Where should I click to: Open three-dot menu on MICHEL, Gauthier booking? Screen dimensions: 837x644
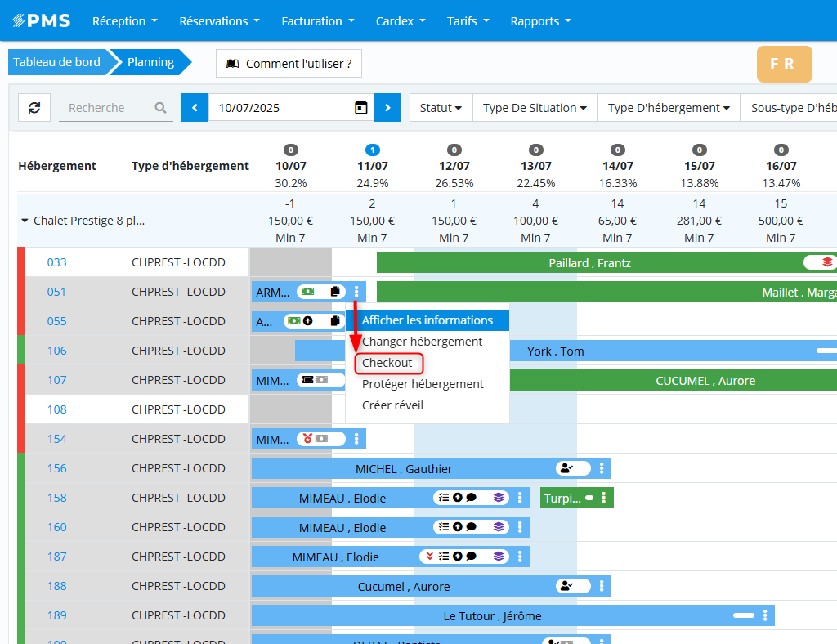tap(602, 468)
